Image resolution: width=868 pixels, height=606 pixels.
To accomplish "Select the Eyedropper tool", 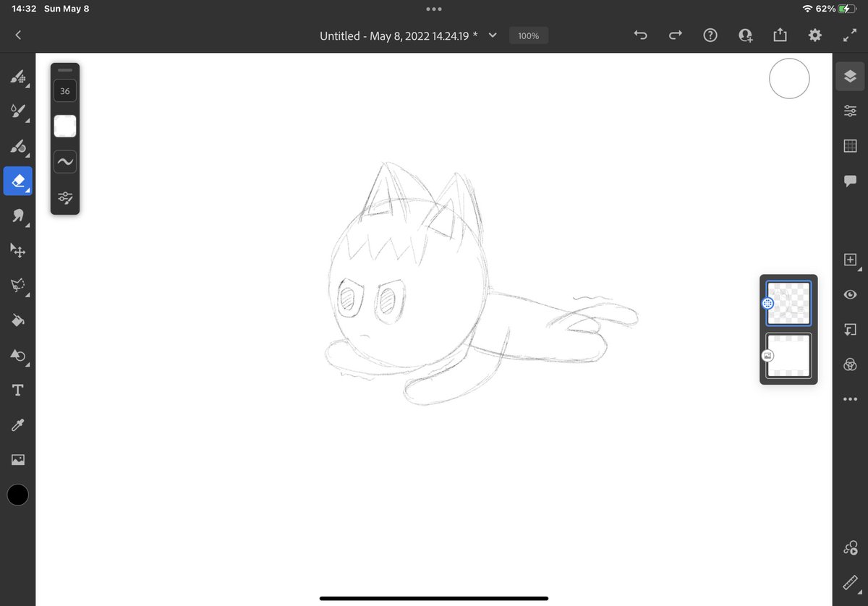I will (17, 425).
